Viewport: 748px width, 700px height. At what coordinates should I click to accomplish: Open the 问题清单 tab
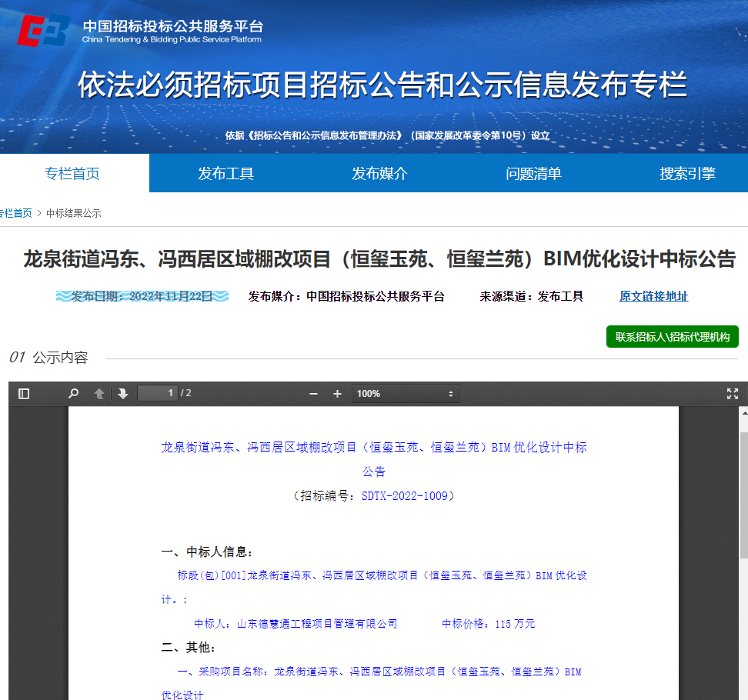[533, 174]
